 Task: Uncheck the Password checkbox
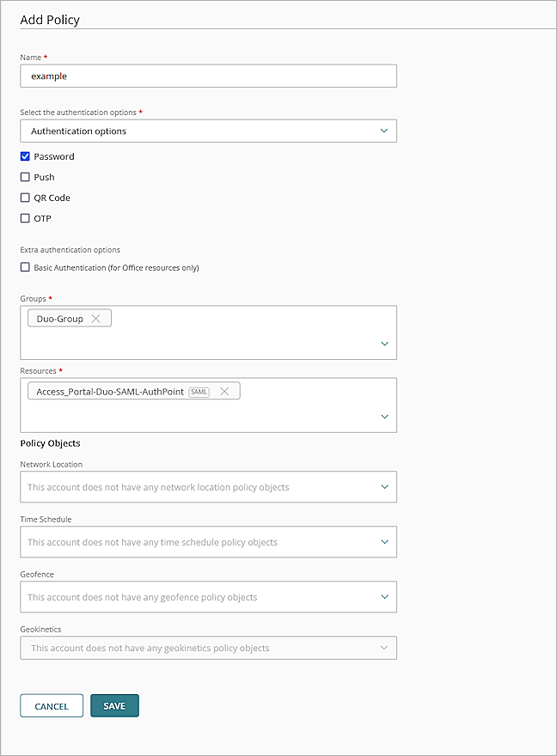coord(25,156)
